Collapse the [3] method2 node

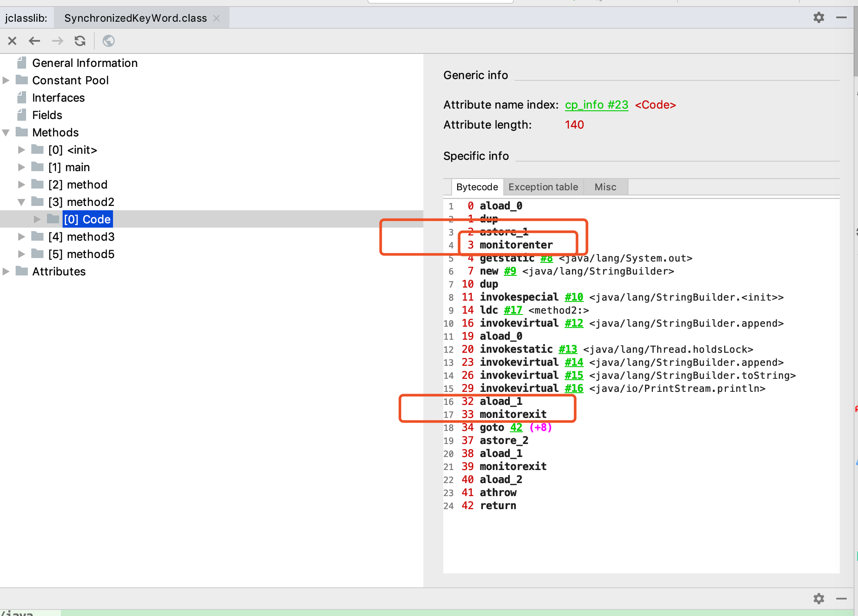pos(22,202)
